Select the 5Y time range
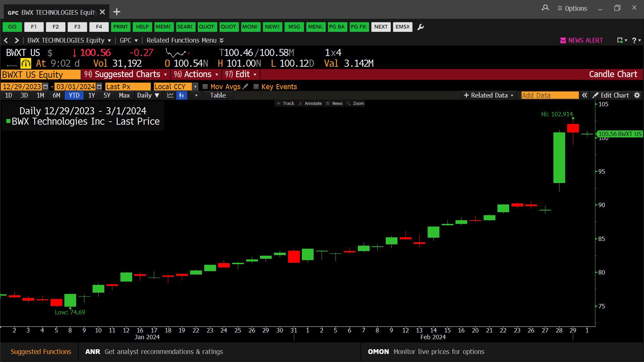Viewport: 644px width, 362px height. tap(107, 96)
